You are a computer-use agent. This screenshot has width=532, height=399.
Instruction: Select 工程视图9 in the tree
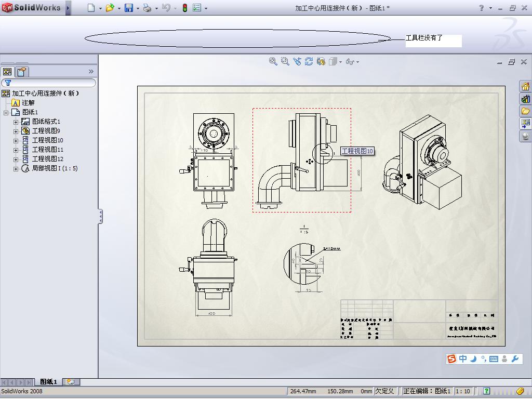click(46, 131)
